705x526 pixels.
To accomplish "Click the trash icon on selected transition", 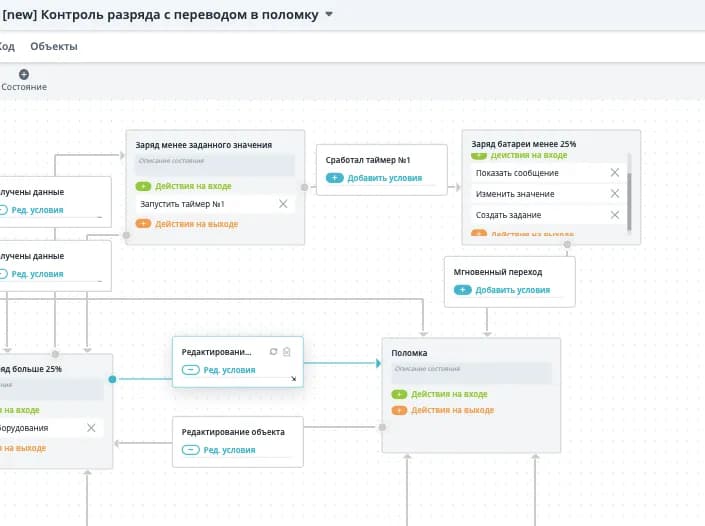I will click(x=287, y=352).
